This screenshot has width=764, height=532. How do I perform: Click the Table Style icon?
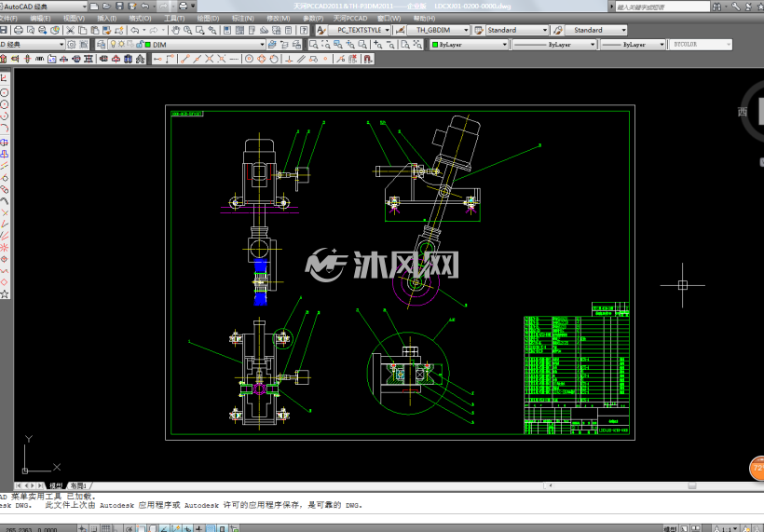pyautogui.click(x=479, y=30)
